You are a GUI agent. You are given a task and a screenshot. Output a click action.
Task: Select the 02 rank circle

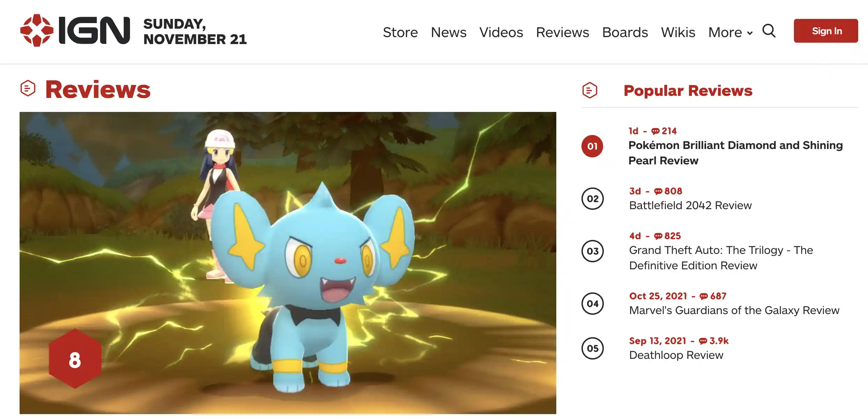[x=593, y=199]
